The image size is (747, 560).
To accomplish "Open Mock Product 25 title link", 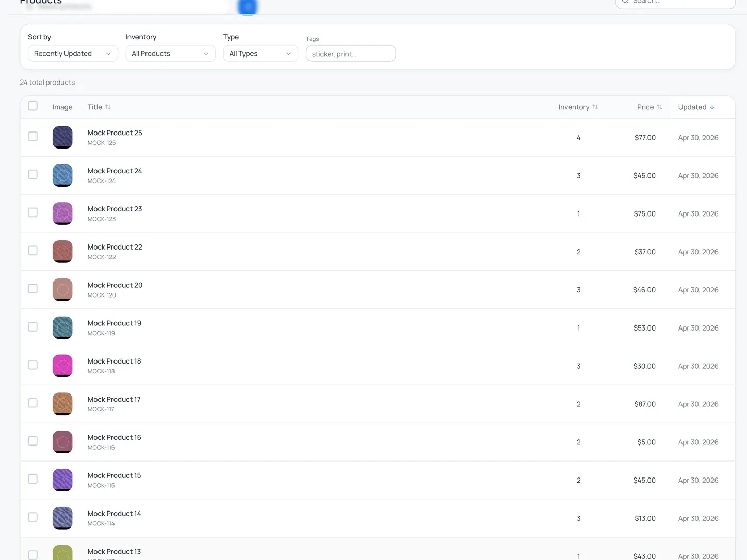I will 115,133.
